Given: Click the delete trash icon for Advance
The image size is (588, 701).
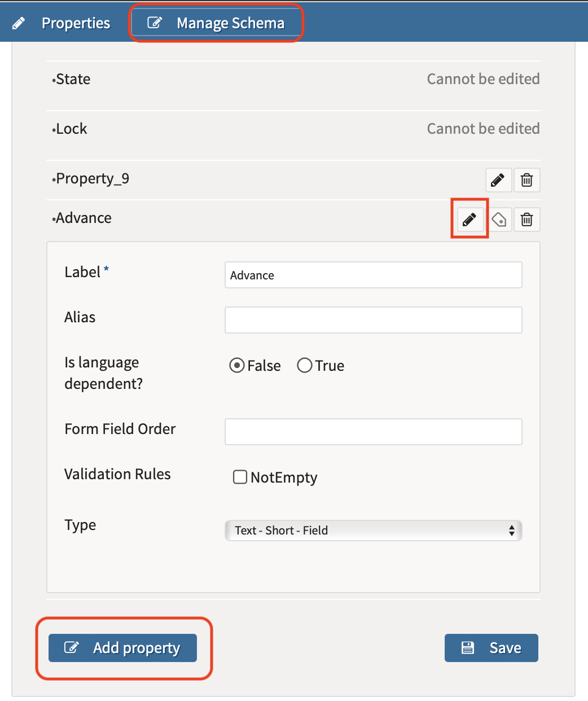Looking at the screenshot, I should click(526, 219).
